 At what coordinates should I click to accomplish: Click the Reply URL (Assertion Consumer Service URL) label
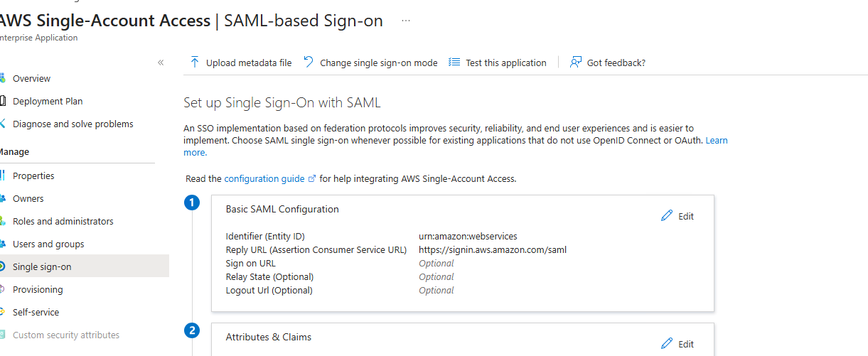[x=316, y=249]
